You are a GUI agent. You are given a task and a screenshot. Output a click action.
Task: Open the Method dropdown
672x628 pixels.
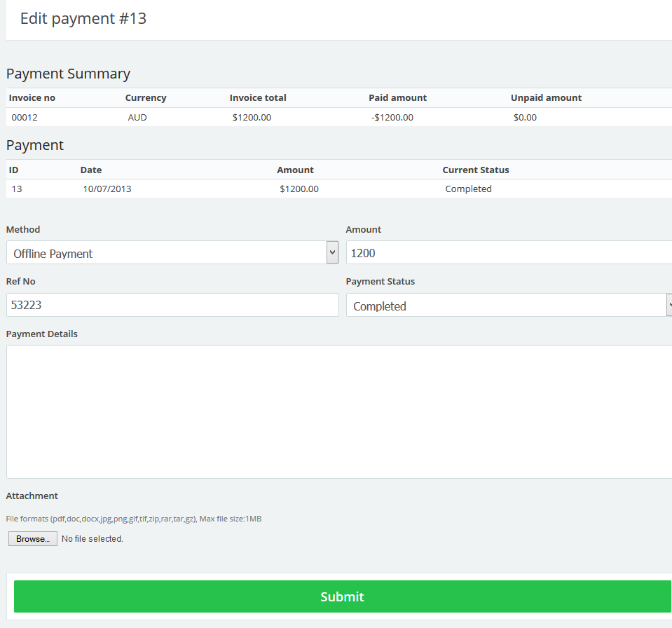tap(172, 253)
